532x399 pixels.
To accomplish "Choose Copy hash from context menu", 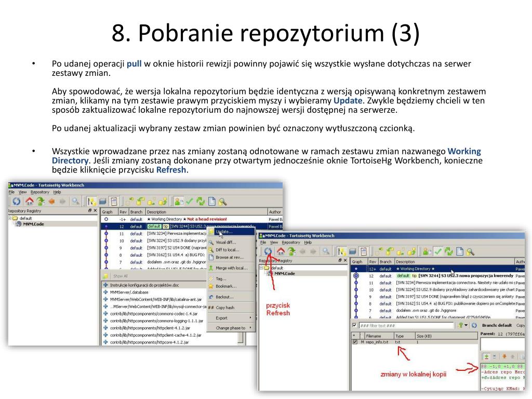I will coord(231,308).
